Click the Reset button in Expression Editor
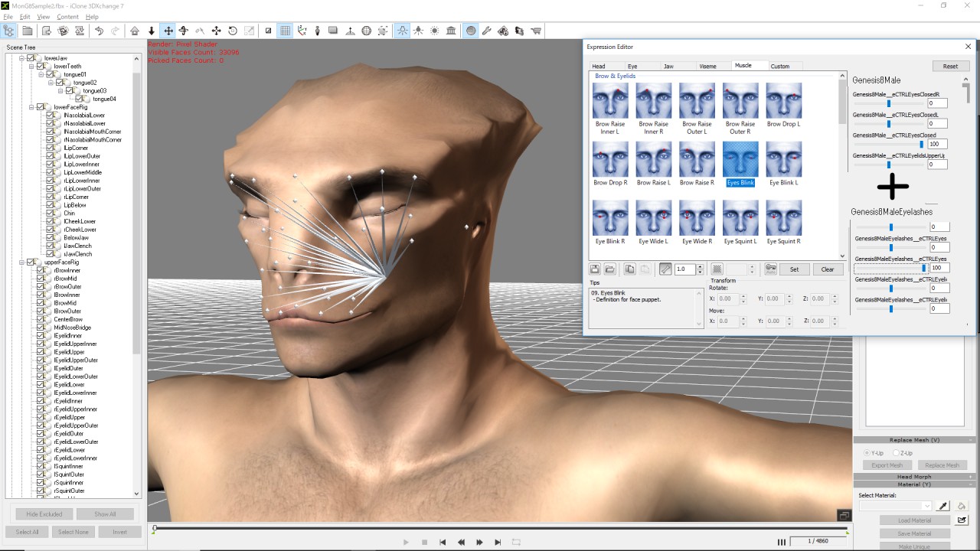 pyautogui.click(x=950, y=67)
